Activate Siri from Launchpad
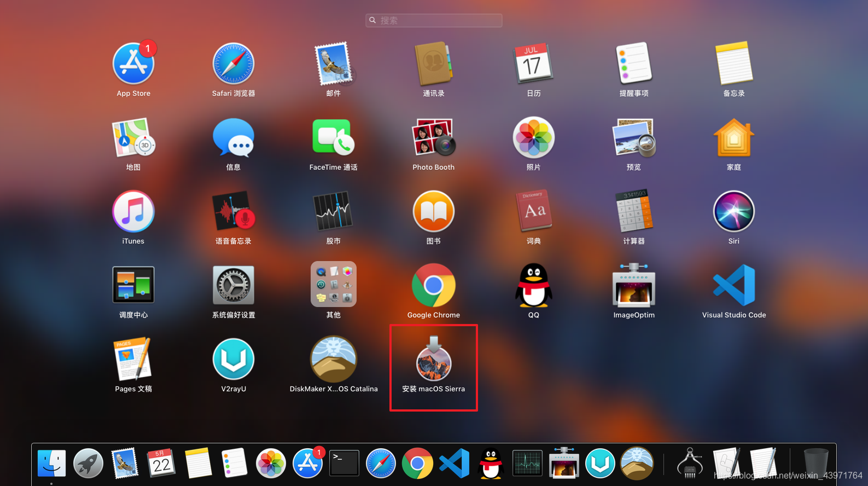Screen dimensions: 868x486 (x=734, y=211)
